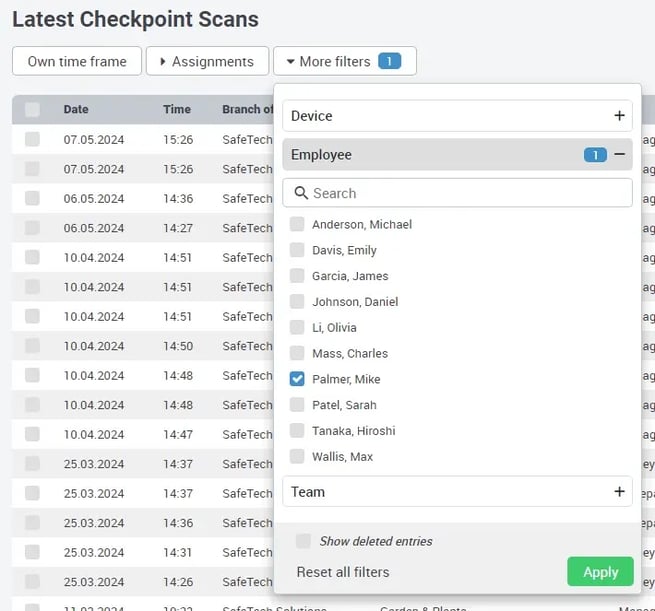Screen dimensions: 655x611
Task: Select the 10.04.2024 14:50 row checkbox
Action: [x=32, y=346]
